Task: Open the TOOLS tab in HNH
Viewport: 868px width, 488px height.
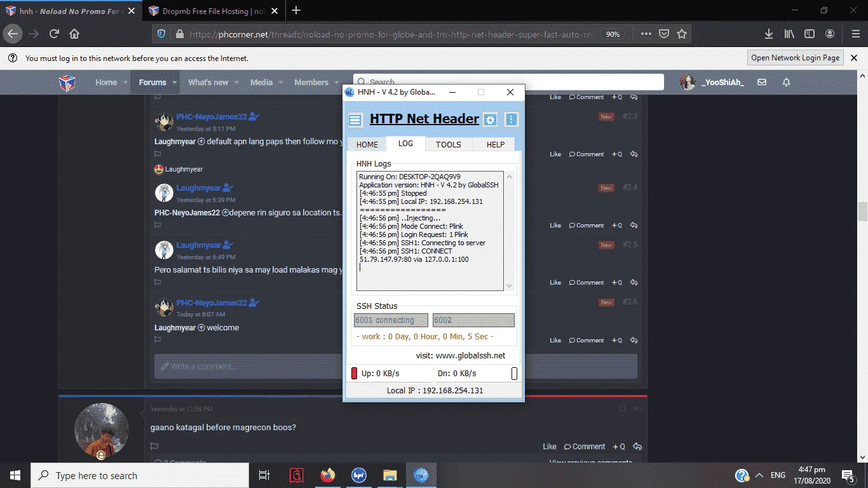Action: [448, 144]
